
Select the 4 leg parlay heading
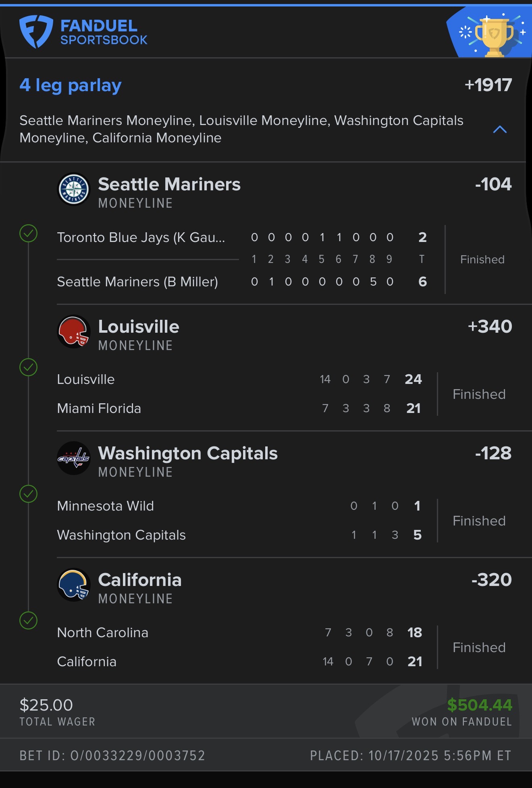point(71,85)
